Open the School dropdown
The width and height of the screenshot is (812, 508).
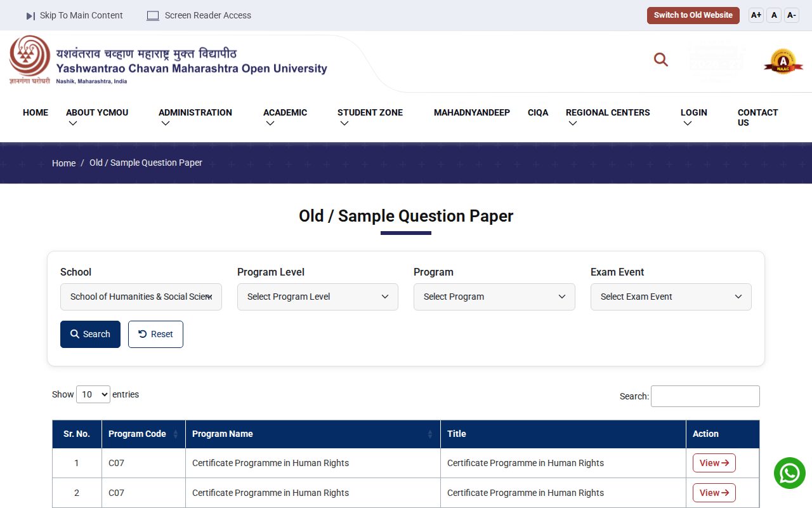tap(141, 297)
